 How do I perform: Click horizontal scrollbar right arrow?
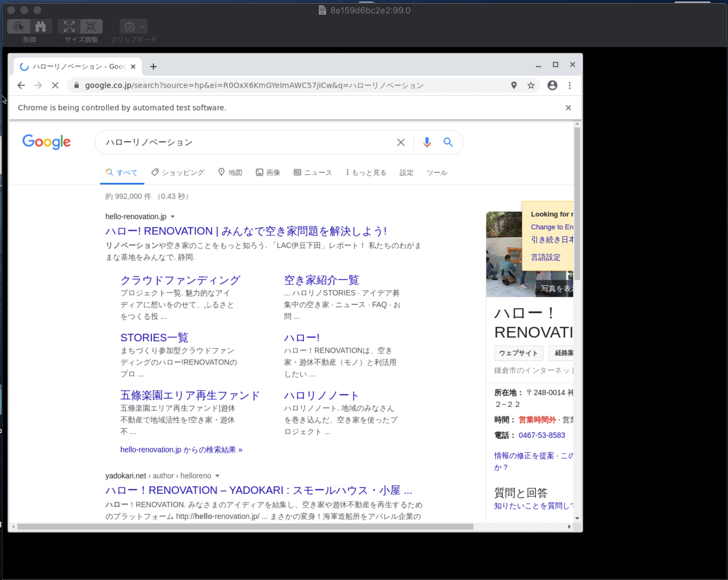[569, 526]
